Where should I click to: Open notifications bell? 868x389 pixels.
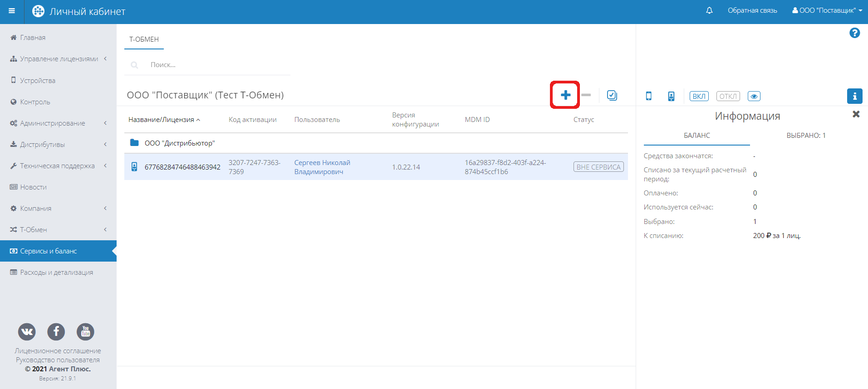(x=709, y=10)
